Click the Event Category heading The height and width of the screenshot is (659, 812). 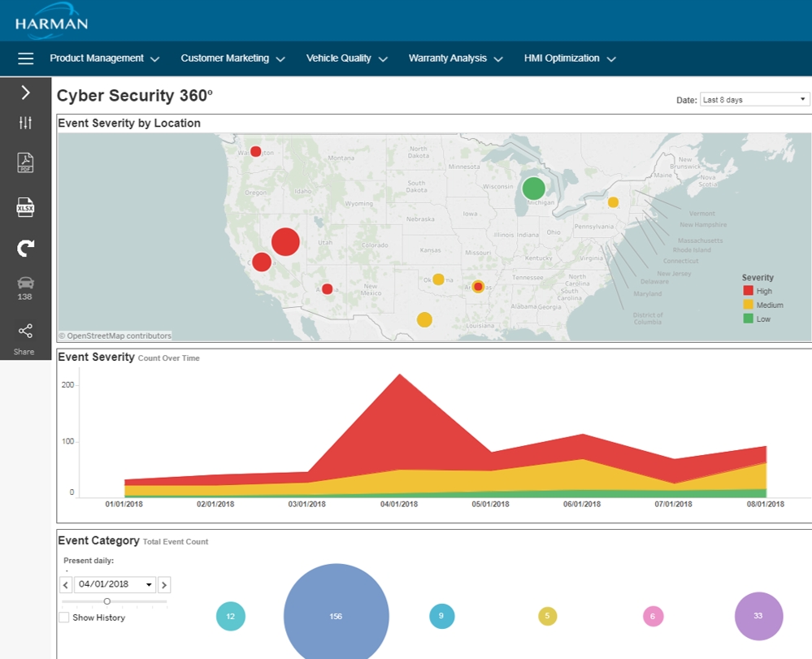pyautogui.click(x=98, y=540)
